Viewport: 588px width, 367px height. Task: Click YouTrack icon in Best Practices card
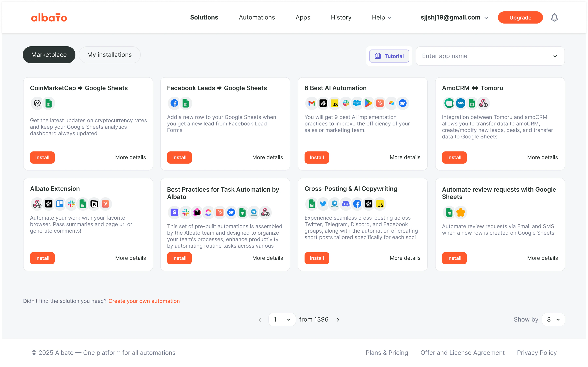pyautogui.click(x=197, y=213)
